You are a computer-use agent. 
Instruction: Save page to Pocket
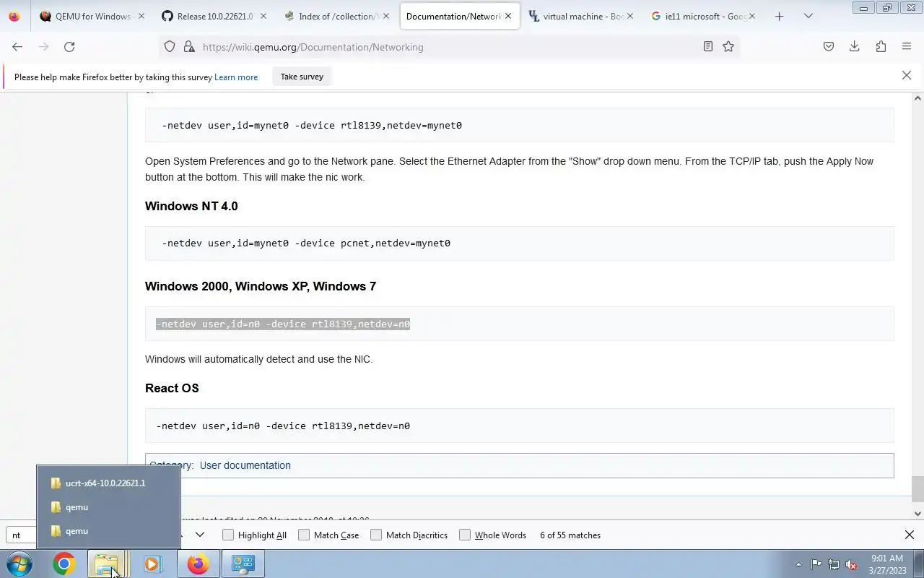click(x=829, y=47)
